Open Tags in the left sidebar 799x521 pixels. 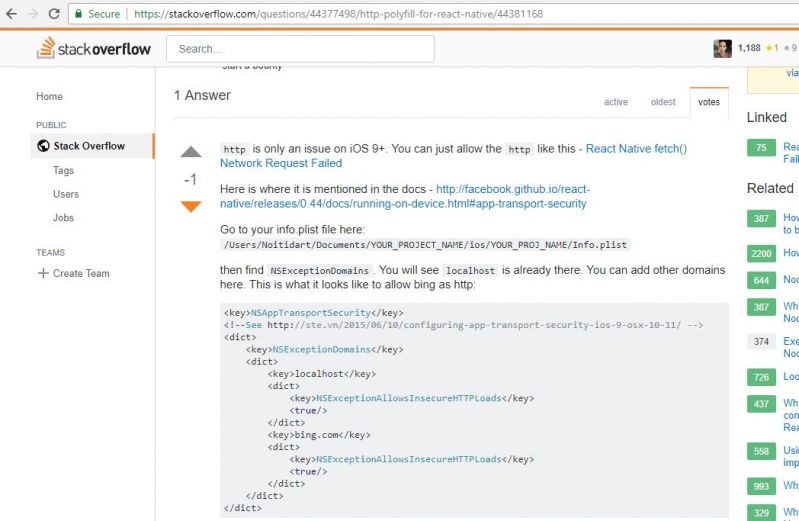pyautogui.click(x=64, y=170)
